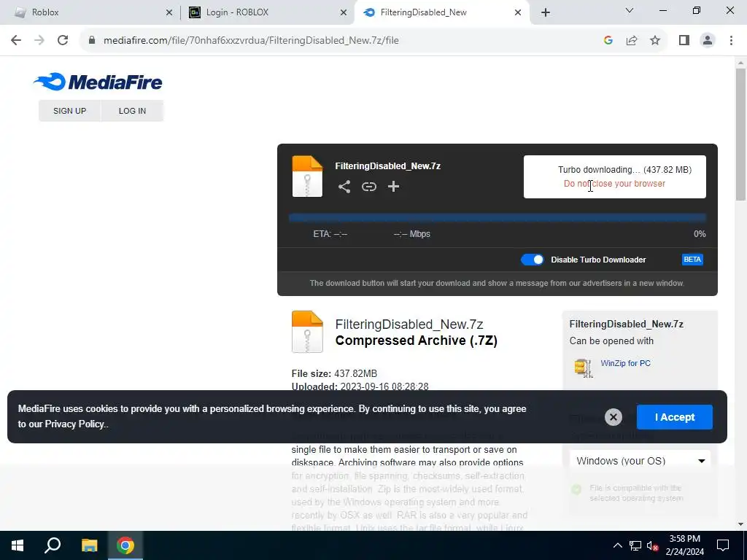This screenshot has width=747, height=560.
Task: Click the page vertical scrollbar thumb
Action: point(740,134)
